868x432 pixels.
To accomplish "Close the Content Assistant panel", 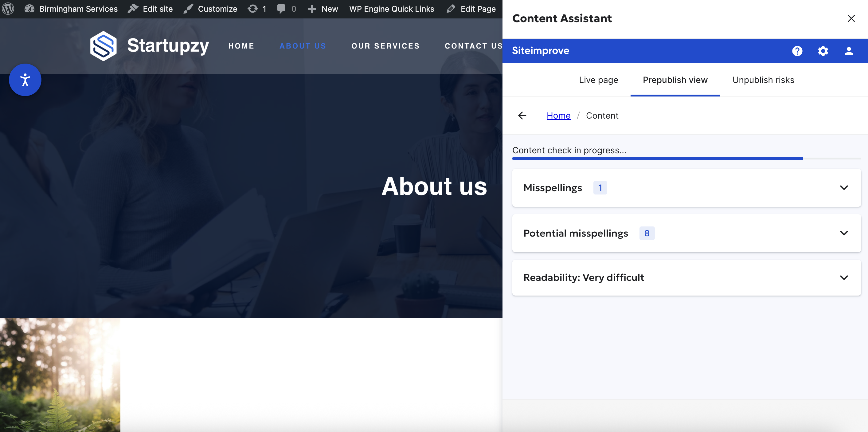I will coord(851,18).
